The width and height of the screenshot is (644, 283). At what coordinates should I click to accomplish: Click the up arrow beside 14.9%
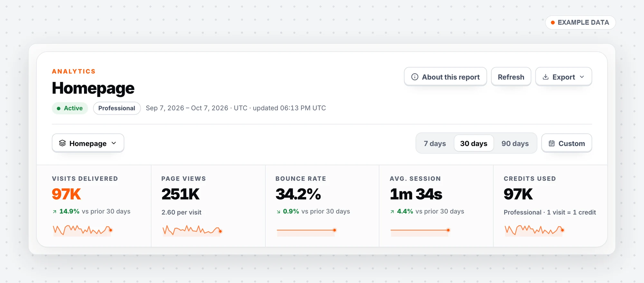[x=55, y=212]
